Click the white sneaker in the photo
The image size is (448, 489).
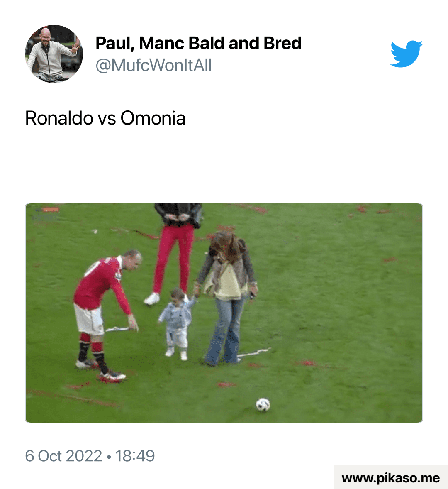(152, 299)
